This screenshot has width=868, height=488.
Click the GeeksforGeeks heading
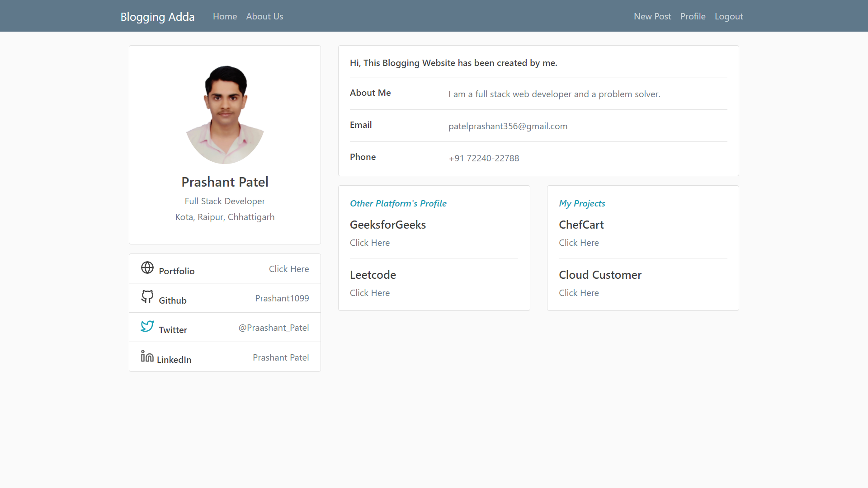(388, 225)
